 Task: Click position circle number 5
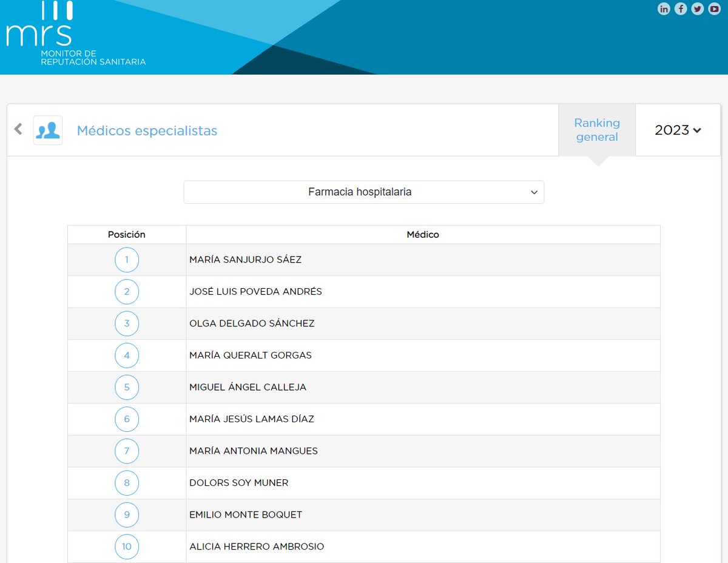tap(127, 387)
